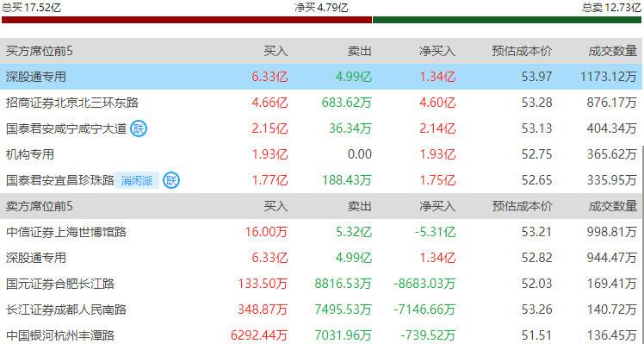The height and width of the screenshot is (344, 644).
Task: Click 中信证券上海世博馆路 seller seat
Action: tap(66, 232)
